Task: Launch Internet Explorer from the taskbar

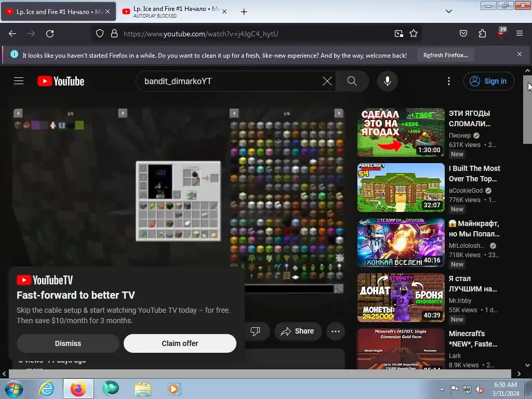Action: tap(46, 389)
